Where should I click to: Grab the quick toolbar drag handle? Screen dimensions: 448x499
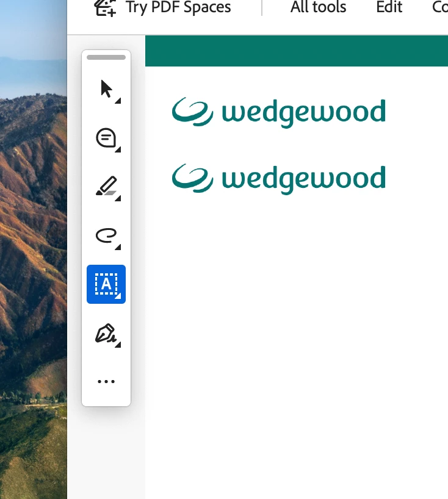point(106,57)
